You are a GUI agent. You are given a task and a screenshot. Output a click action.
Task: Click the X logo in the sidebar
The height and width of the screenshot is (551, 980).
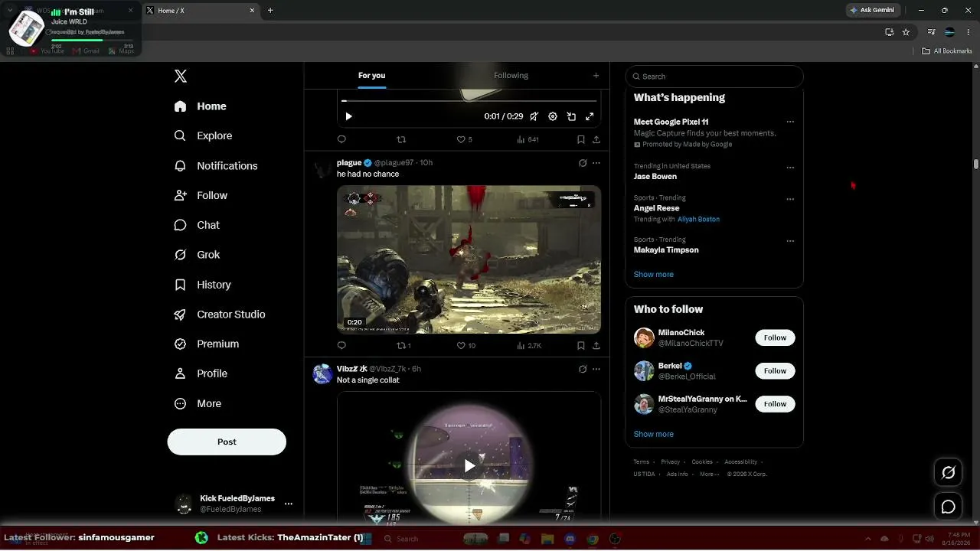coord(181,76)
